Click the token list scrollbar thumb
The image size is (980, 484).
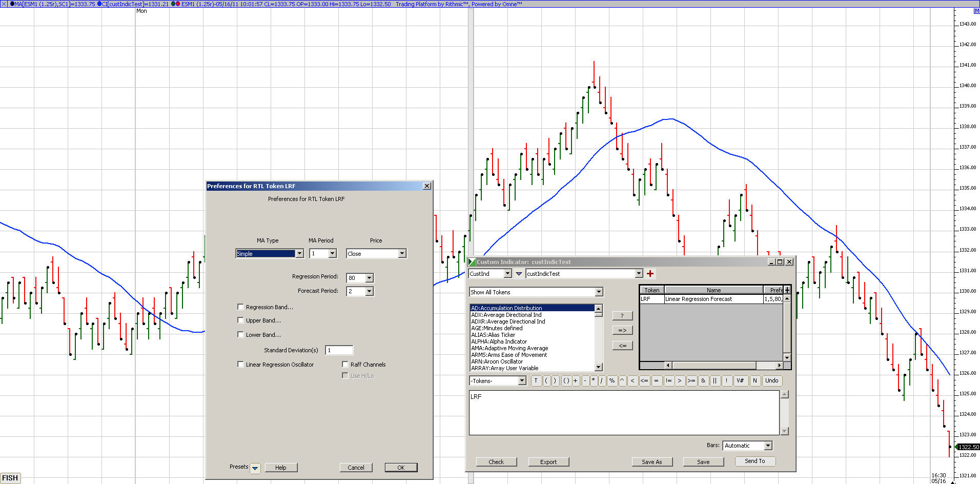click(598, 314)
